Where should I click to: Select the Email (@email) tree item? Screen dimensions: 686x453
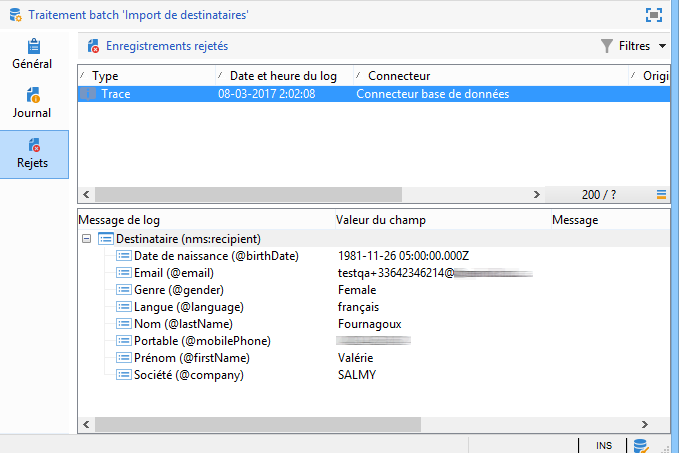point(174,273)
